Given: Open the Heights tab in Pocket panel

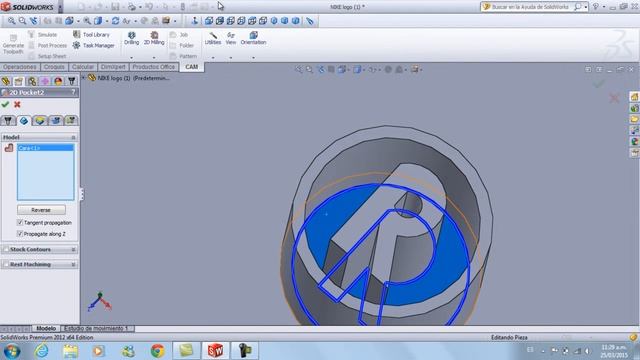Looking at the screenshot, I should (x=40, y=120).
